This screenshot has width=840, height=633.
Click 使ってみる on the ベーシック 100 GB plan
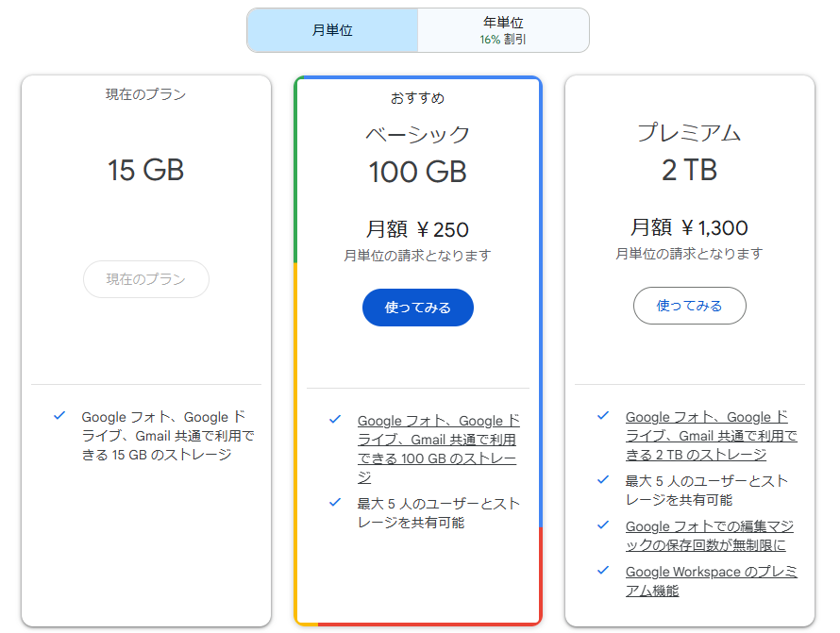[417, 307]
